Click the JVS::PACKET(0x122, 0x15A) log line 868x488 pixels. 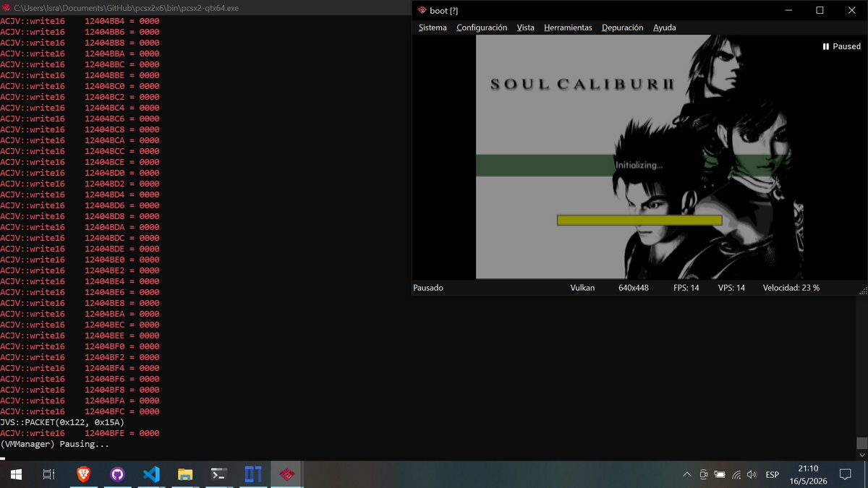point(62,422)
